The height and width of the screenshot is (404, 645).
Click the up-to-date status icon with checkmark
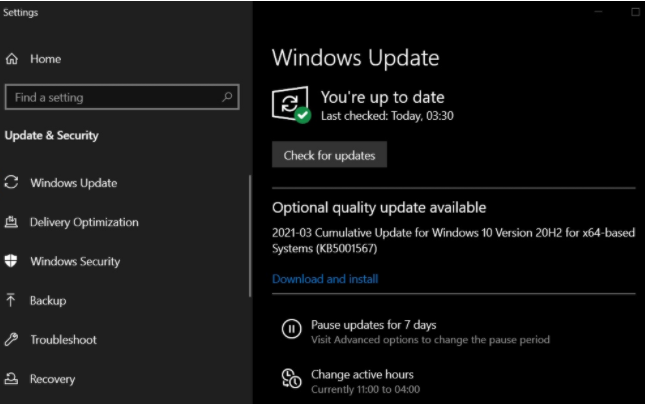click(x=291, y=104)
